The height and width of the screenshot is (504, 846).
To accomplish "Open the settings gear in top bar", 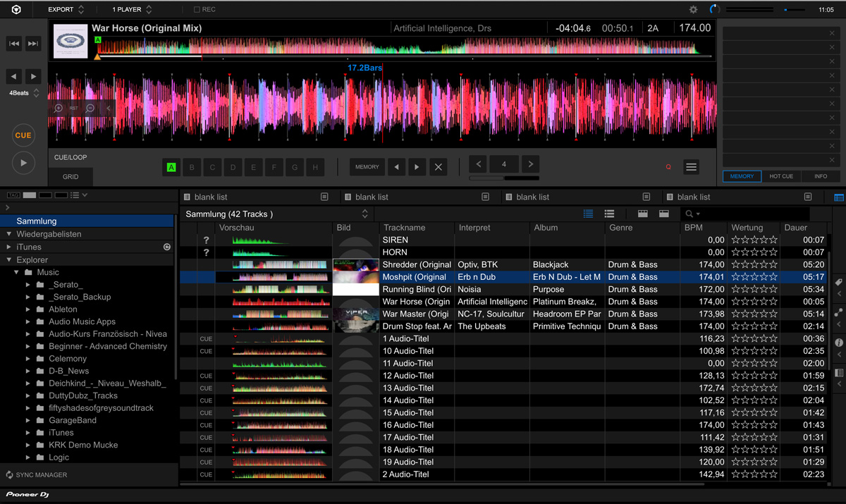I will click(x=693, y=10).
